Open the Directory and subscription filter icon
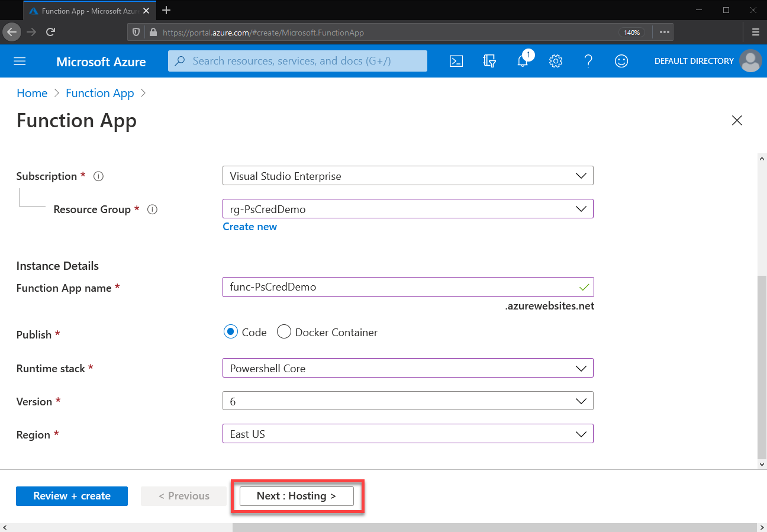The image size is (767, 532). (x=489, y=61)
